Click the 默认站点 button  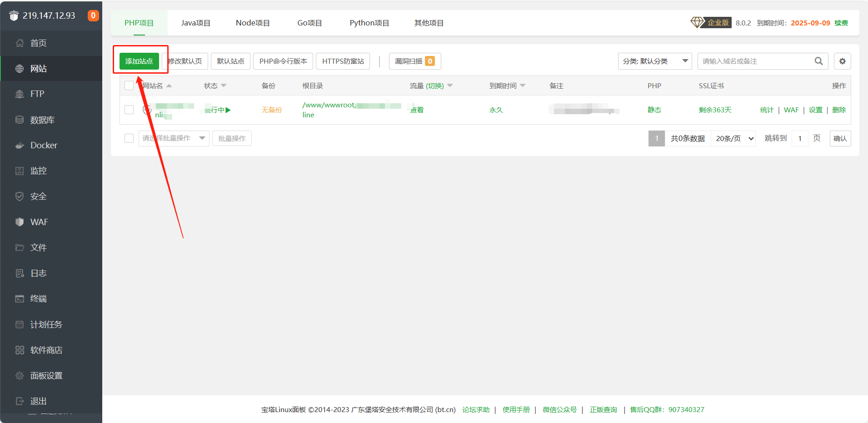tap(230, 61)
